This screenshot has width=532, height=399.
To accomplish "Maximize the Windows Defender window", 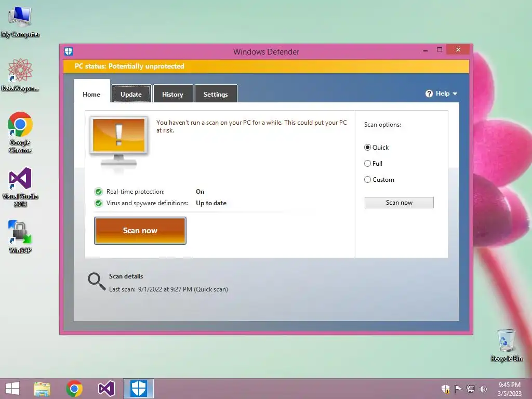I will tap(440, 50).
